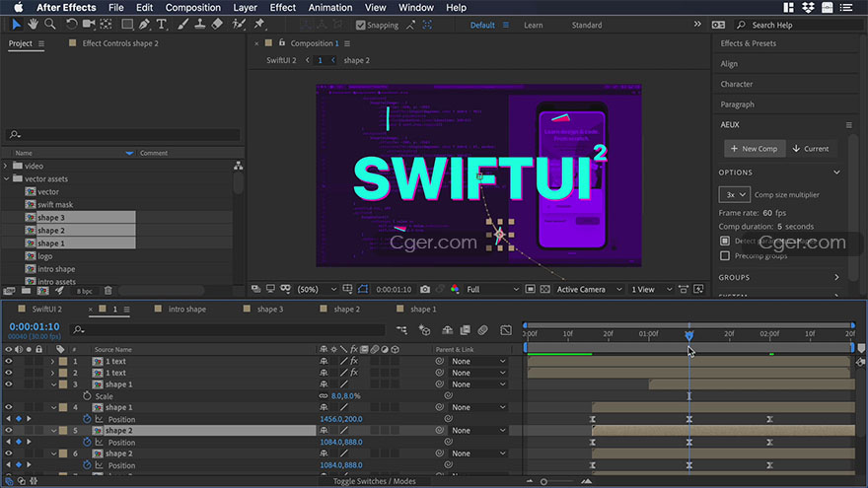The image size is (868, 488).
Task: Click the Current button in AEUX
Action: pos(811,148)
